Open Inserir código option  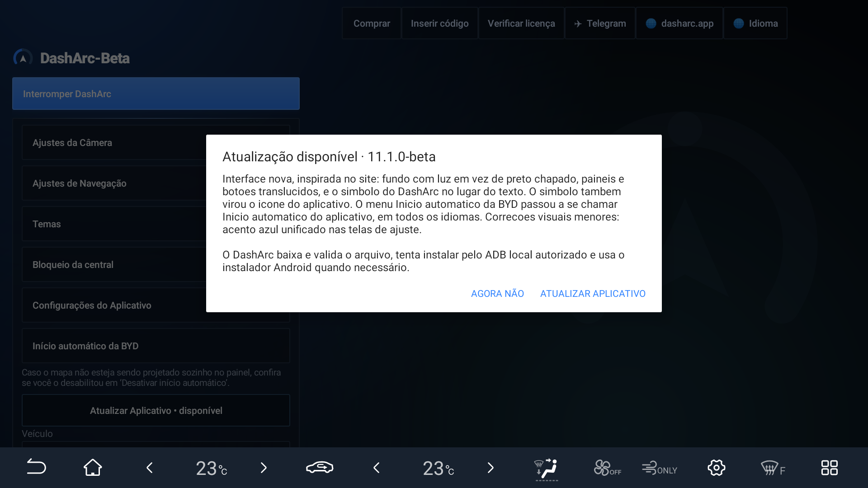439,23
